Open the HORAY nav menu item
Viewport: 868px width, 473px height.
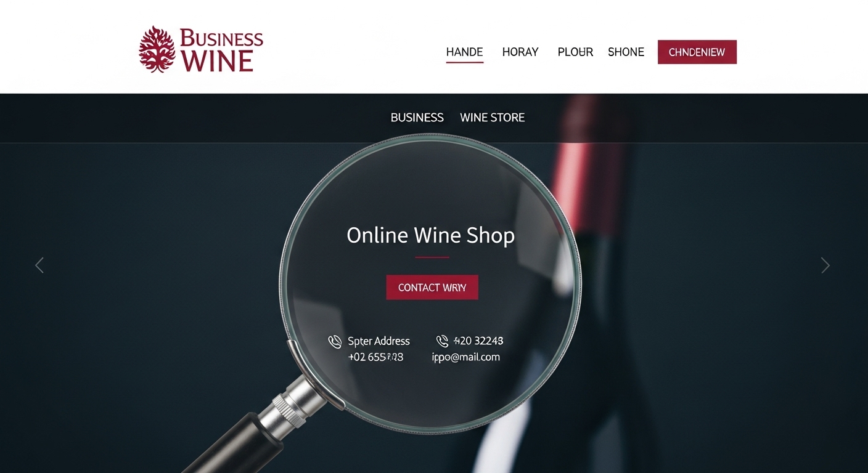tap(520, 52)
